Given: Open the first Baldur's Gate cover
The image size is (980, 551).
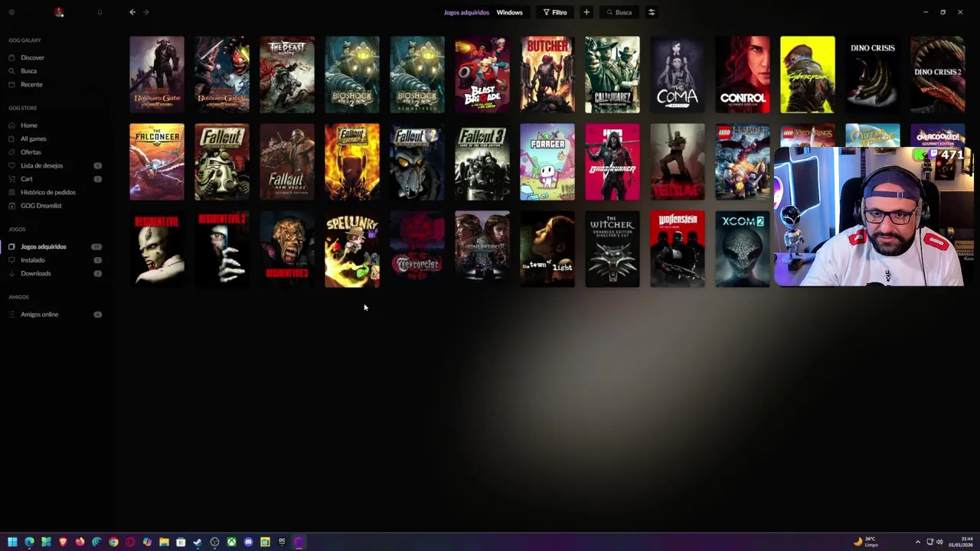Looking at the screenshot, I should pyautogui.click(x=157, y=74).
